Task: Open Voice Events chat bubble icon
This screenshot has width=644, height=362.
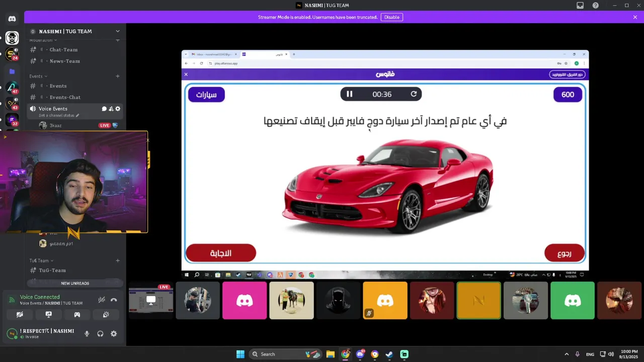Action: [x=105, y=109]
